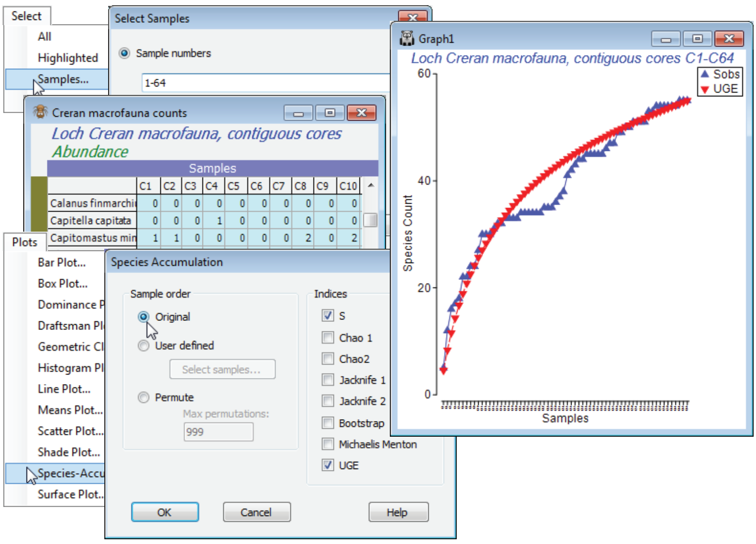This screenshot has width=756, height=544.
Task: Click the Sobs blue triangle legend marker
Action: click(x=705, y=74)
